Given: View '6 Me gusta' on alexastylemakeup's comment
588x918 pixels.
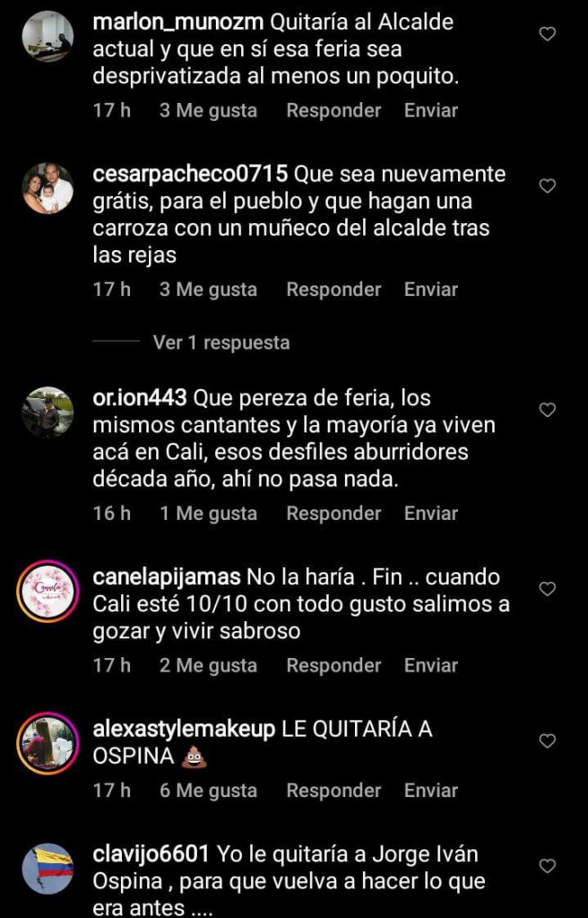Looking at the screenshot, I should click(209, 791).
